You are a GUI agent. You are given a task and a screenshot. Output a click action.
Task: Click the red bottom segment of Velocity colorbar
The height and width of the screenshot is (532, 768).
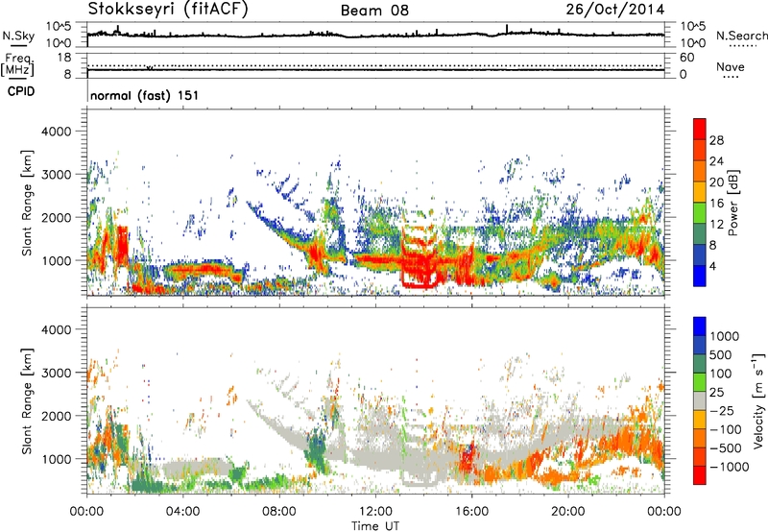pos(700,475)
